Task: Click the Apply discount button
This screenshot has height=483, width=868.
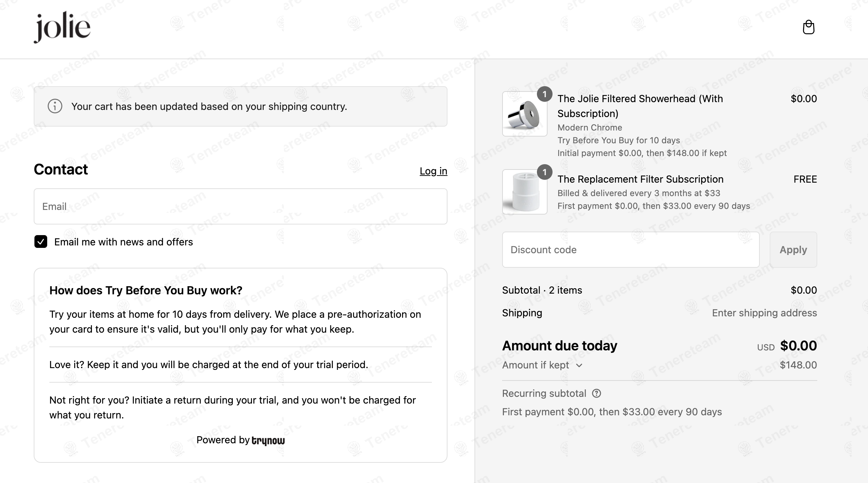Action: [x=793, y=250]
